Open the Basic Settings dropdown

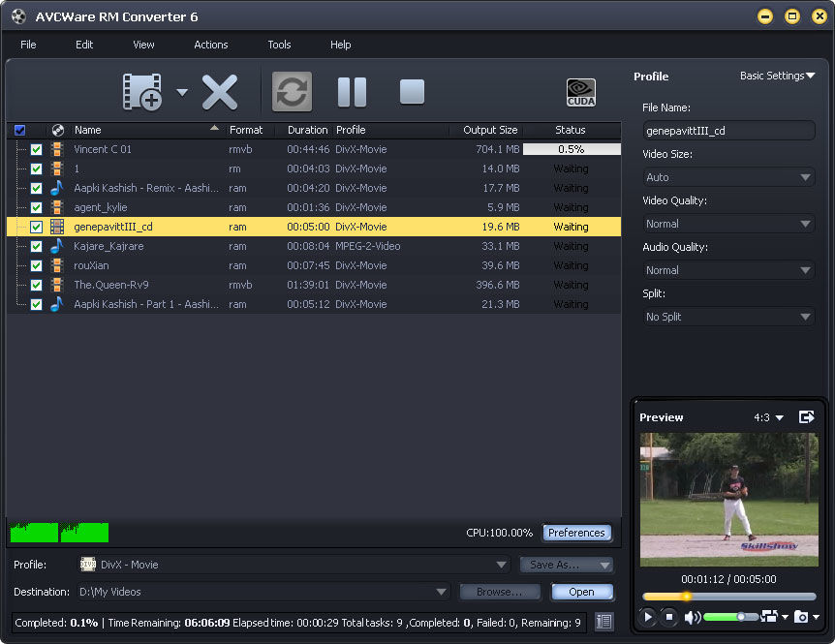(778, 77)
